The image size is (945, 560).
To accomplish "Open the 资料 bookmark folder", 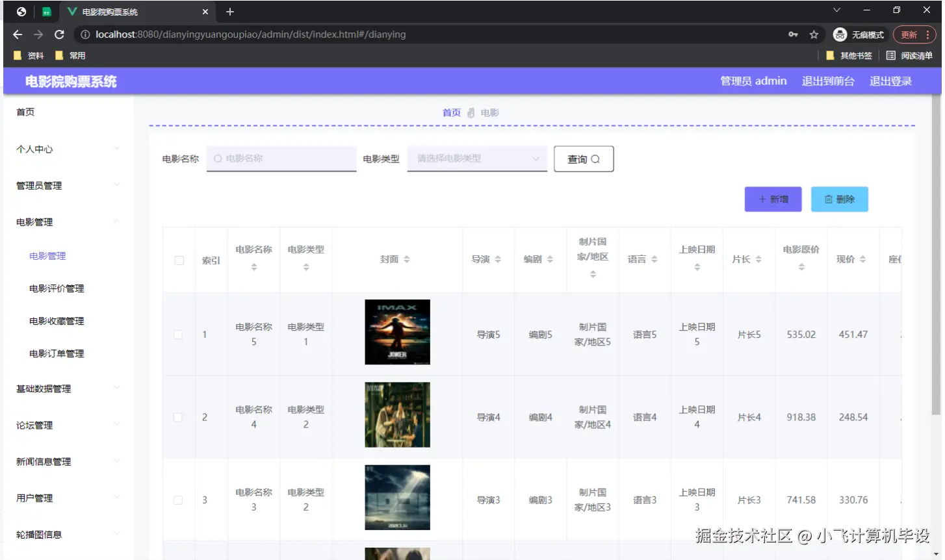I will [29, 55].
